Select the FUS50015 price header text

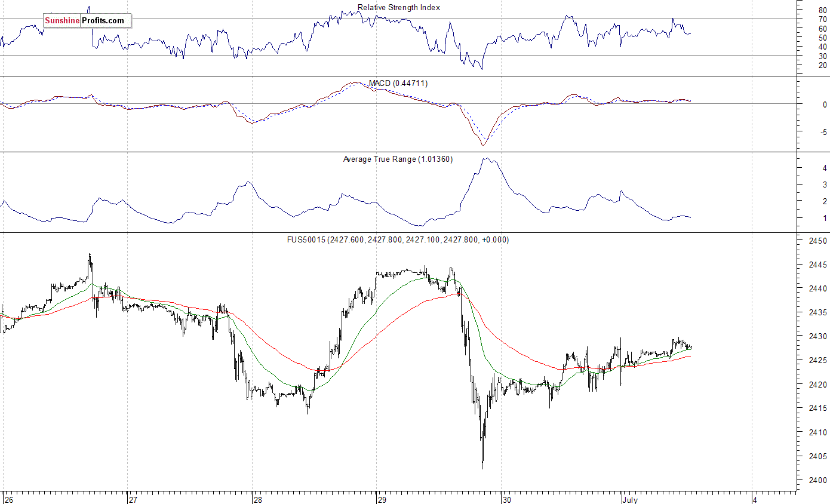point(398,239)
